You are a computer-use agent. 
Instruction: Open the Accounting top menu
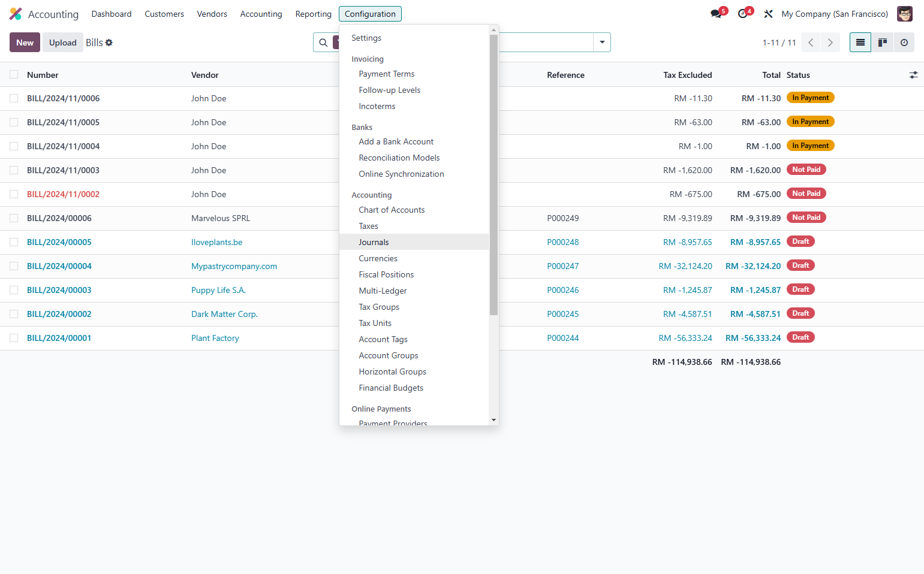tap(261, 14)
